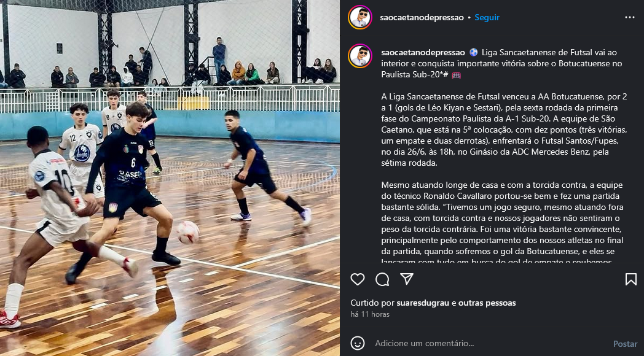The width and height of the screenshot is (644, 356).
Task: Click saocaetanodepressao avatar beside caption
Action: (360, 56)
